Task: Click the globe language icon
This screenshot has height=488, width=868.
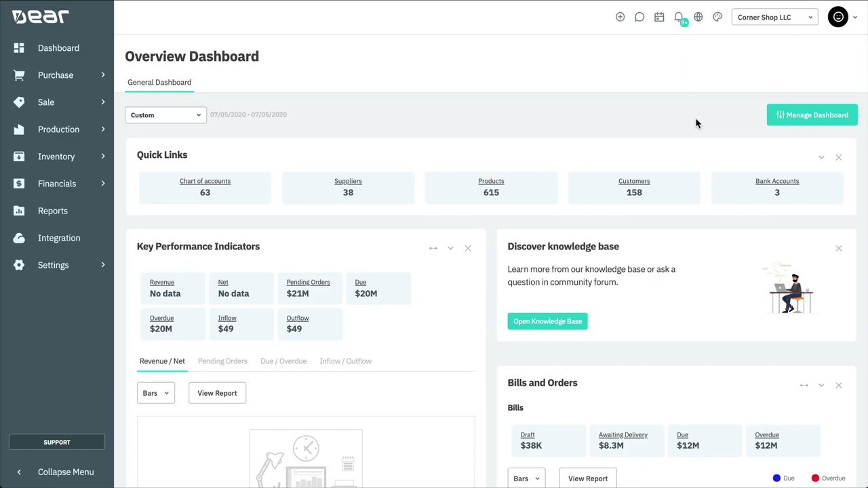Action: click(698, 17)
